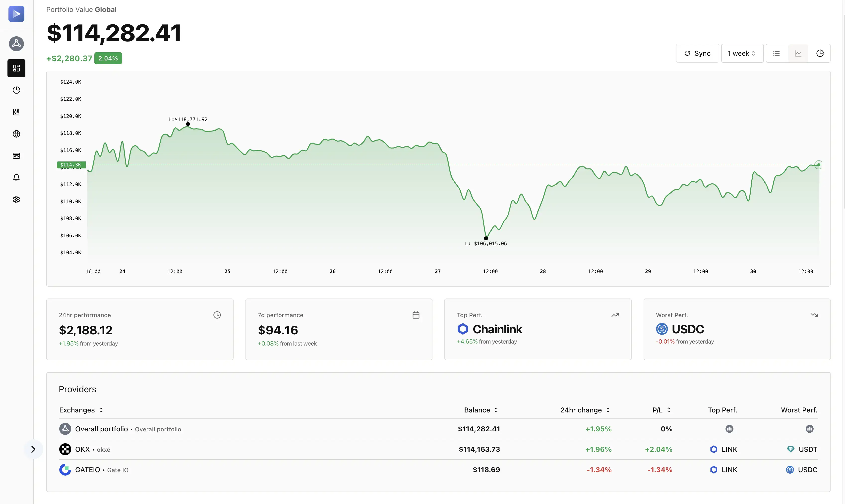
Task: Open the wallet card sidebar icon
Action: click(16, 155)
